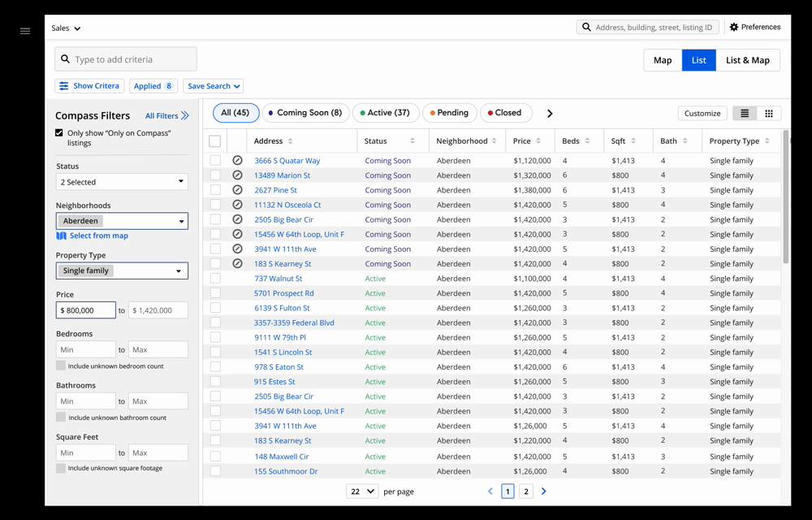
Task: Expand the Save Search dropdown
Action: (x=214, y=86)
